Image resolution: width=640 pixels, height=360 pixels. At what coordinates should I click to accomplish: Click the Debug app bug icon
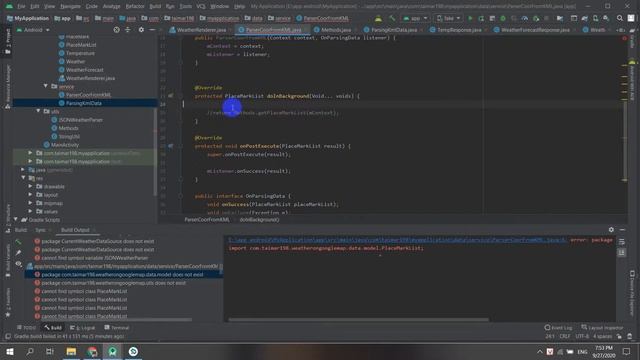(503, 18)
